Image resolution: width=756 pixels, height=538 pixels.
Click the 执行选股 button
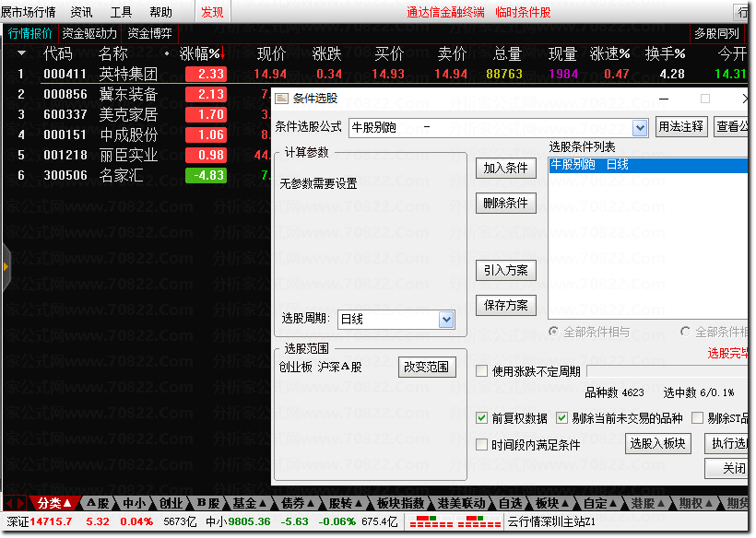point(726,444)
